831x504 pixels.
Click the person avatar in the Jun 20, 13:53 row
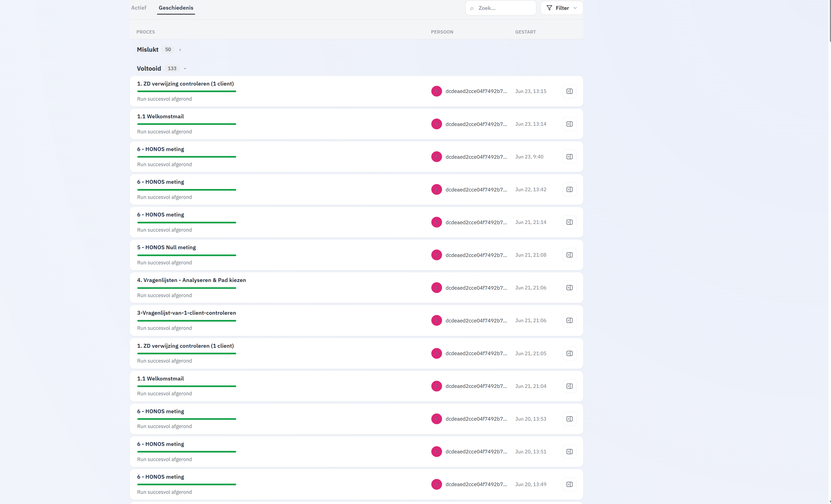tap(437, 419)
